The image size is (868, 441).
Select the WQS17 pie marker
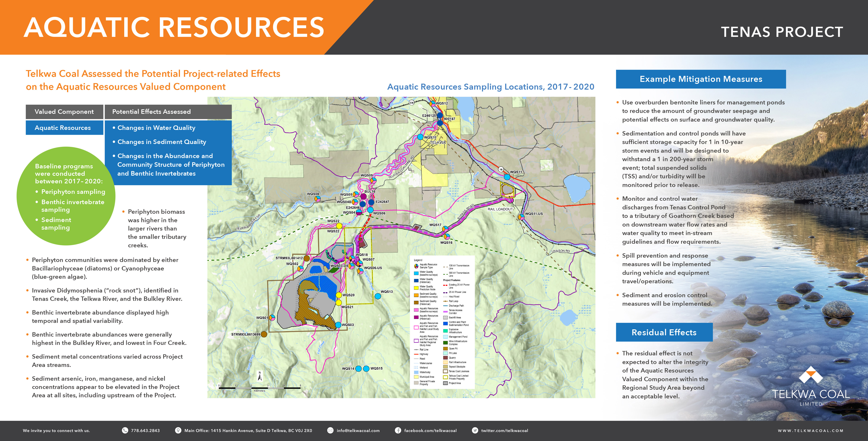445,229
